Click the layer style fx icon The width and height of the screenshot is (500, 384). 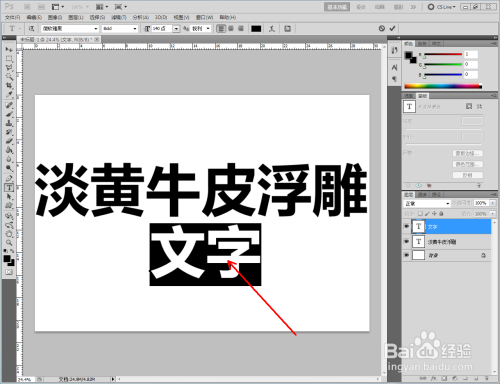click(433, 379)
